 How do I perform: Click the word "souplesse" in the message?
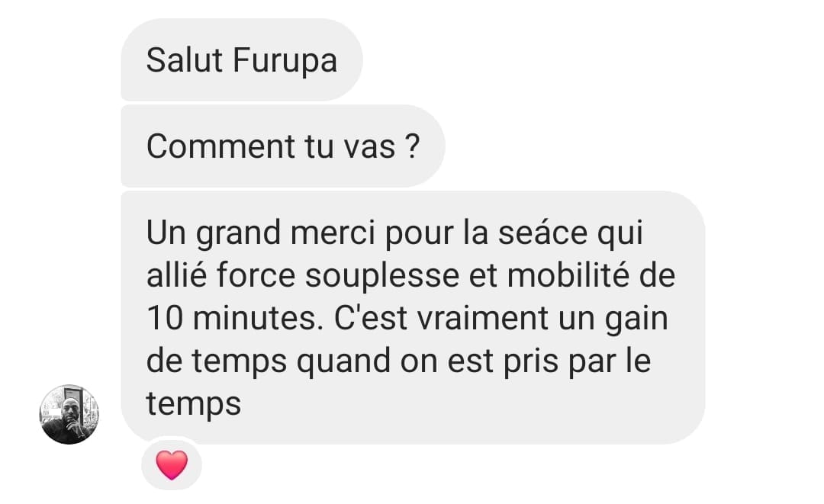(382, 277)
